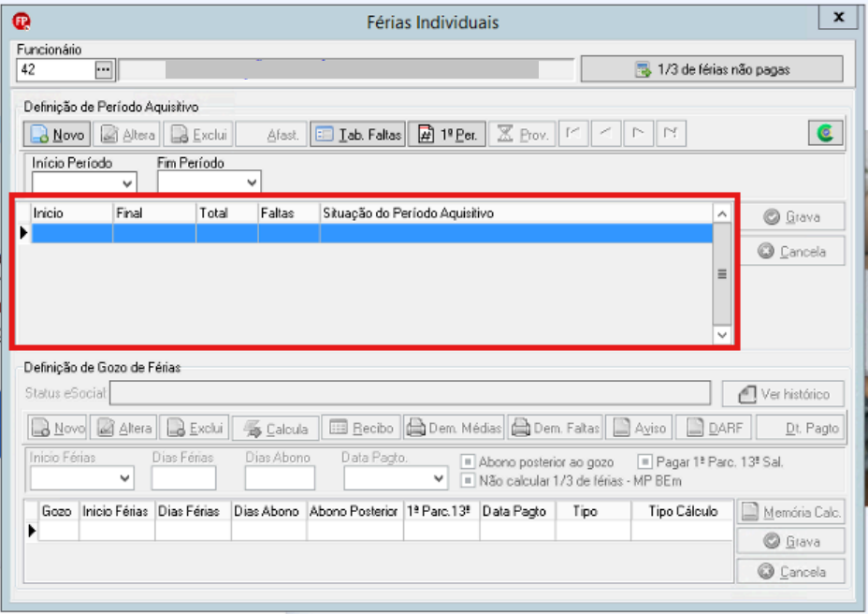868x614 pixels.
Task: Click the Calcula button
Action: coord(275,429)
